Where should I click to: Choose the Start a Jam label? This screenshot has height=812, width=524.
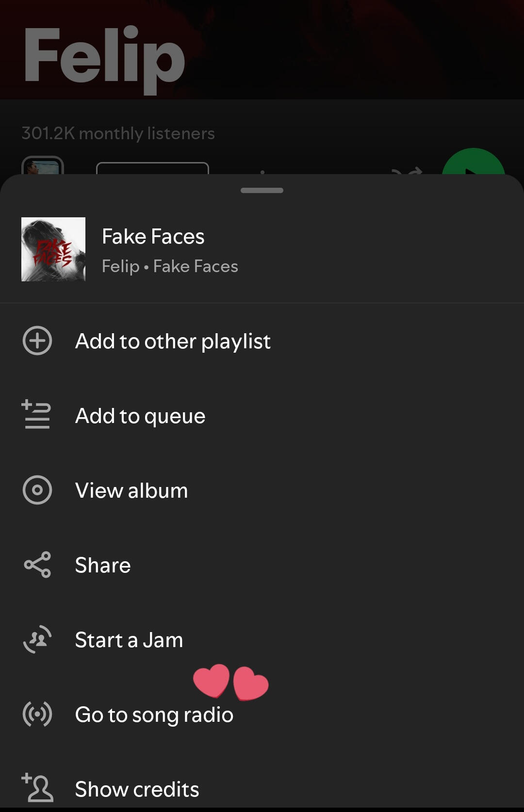[x=129, y=640]
